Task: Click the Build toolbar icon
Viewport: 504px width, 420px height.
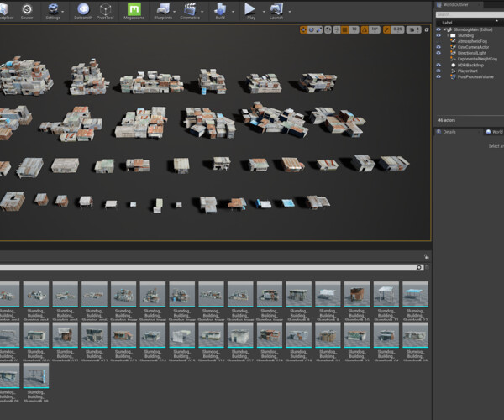Action: pyautogui.click(x=220, y=12)
